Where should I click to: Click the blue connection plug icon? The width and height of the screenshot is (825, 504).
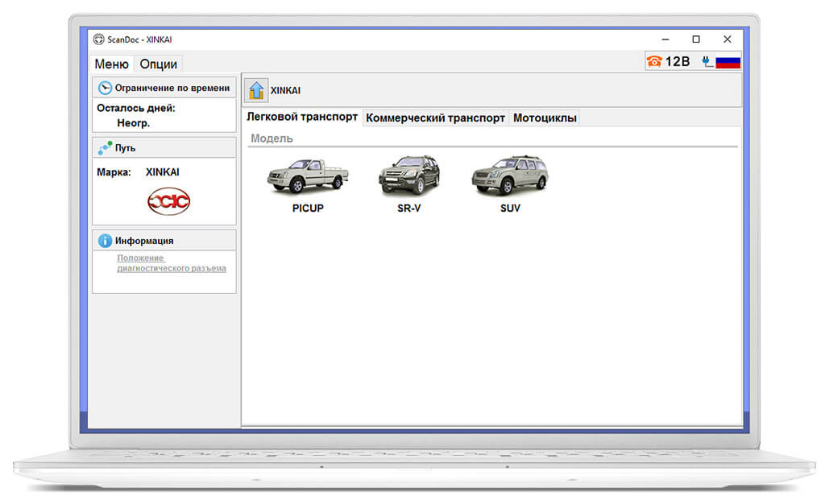pyautogui.click(x=707, y=61)
